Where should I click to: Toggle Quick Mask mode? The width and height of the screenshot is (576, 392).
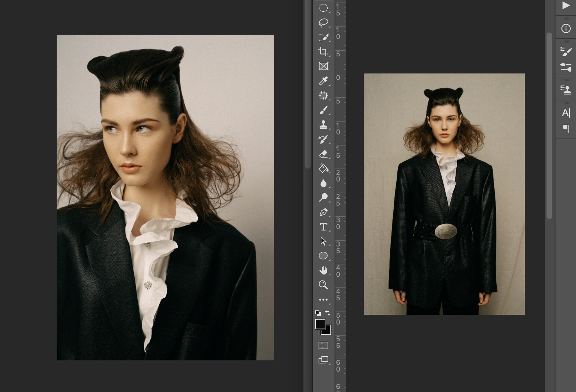[x=323, y=346]
